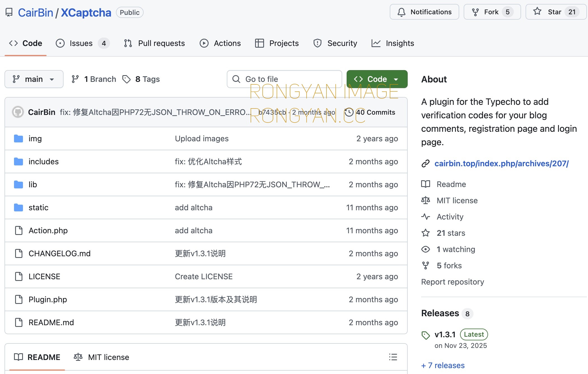
Task: Open the XCaptcha repository link
Action: (x=86, y=13)
